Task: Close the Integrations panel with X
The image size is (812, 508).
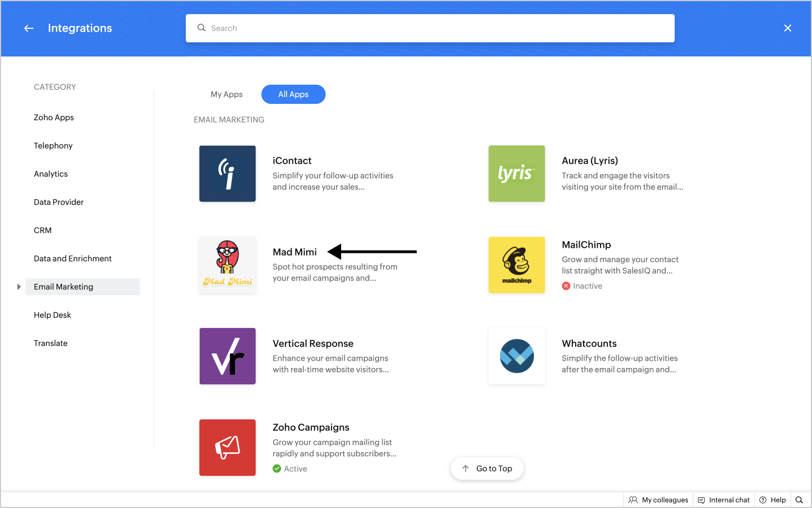Action: click(x=788, y=28)
